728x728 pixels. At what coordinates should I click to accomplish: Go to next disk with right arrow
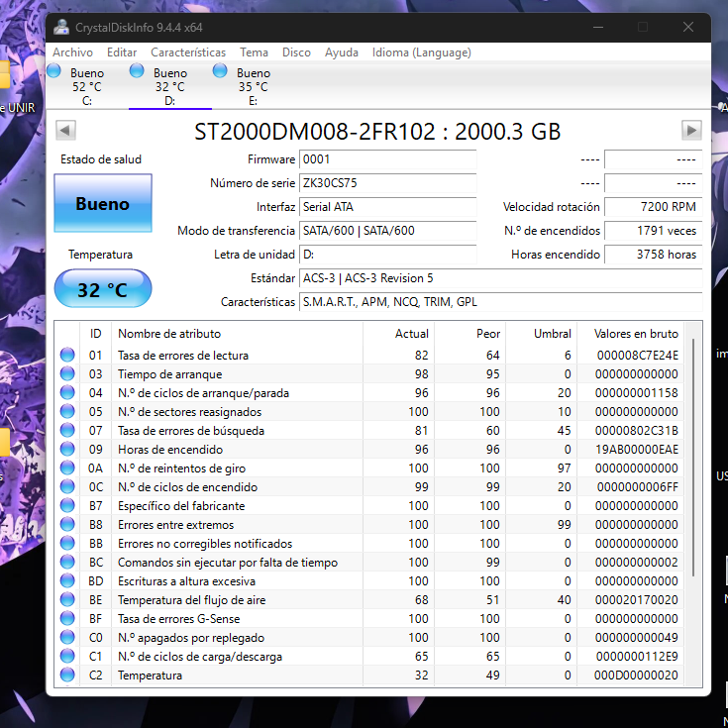coord(691,130)
